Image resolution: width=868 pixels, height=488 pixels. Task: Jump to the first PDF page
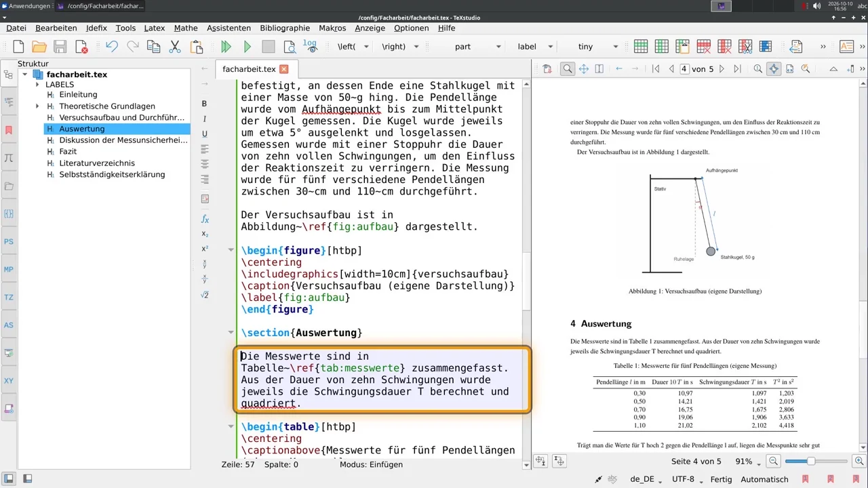point(656,69)
